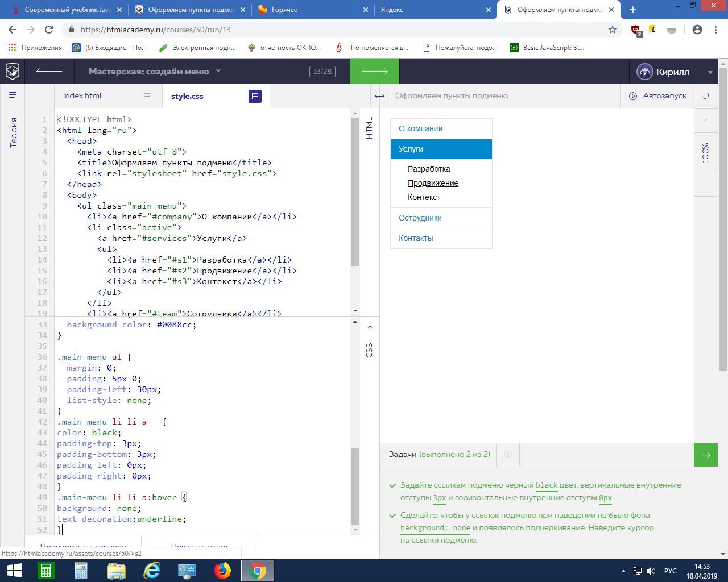The height and width of the screenshot is (582, 728).
Task: Toggle index.html editor layout icon
Action: (147, 96)
